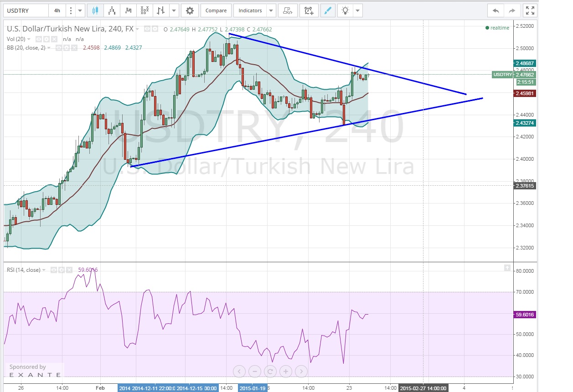The width and height of the screenshot is (573, 392).
Task: Open chart properties with the gear icon
Action: point(190,10)
